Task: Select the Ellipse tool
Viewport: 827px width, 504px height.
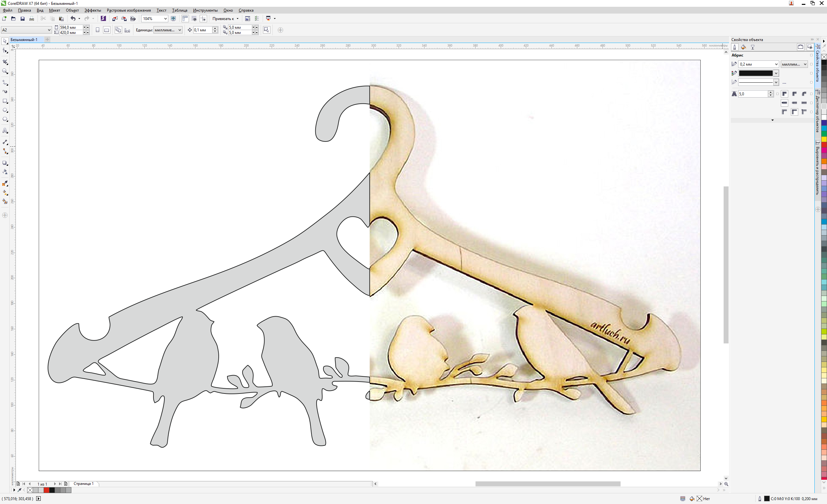Action: coord(5,110)
